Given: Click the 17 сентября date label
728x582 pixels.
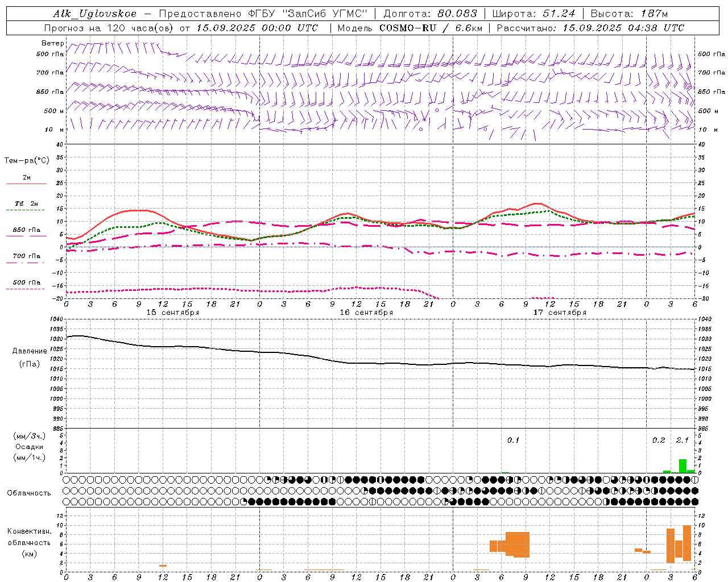Looking at the screenshot, I should coord(560,313).
